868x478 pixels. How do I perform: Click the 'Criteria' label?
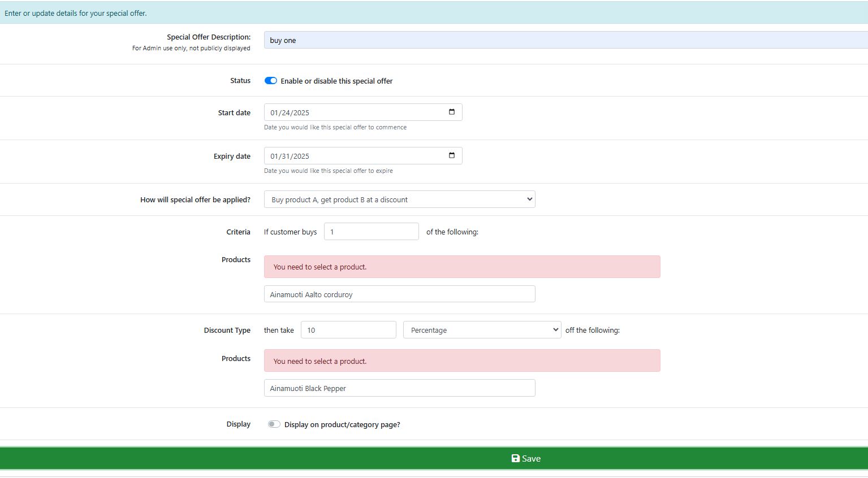pyautogui.click(x=238, y=232)
